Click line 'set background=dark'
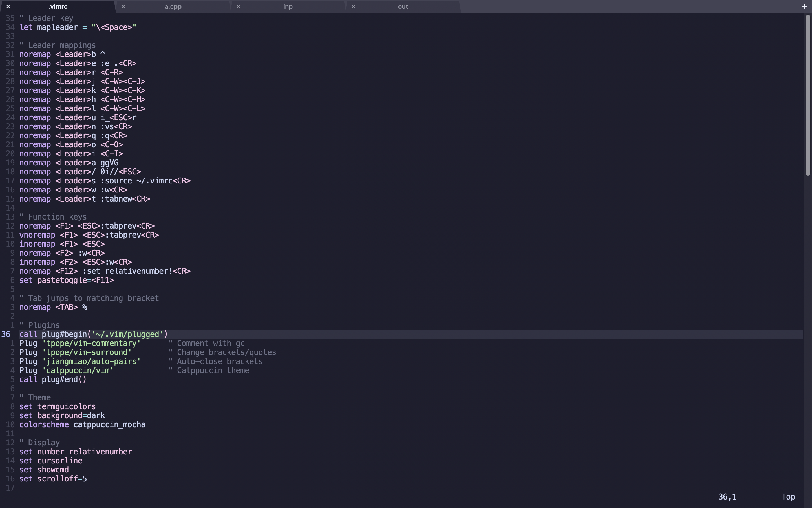 [62, 416]
